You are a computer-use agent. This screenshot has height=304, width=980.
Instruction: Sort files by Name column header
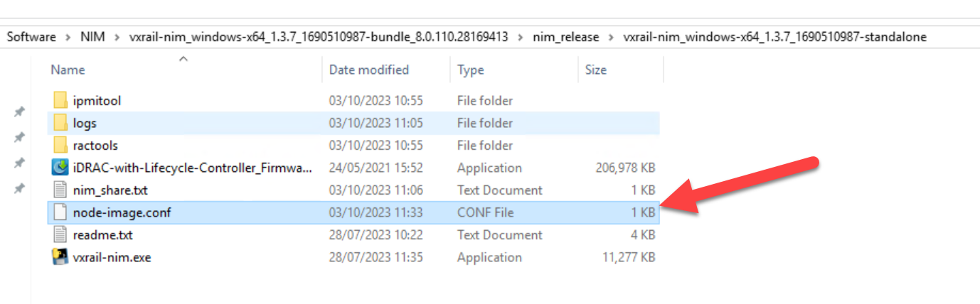[x=68, y=70]
